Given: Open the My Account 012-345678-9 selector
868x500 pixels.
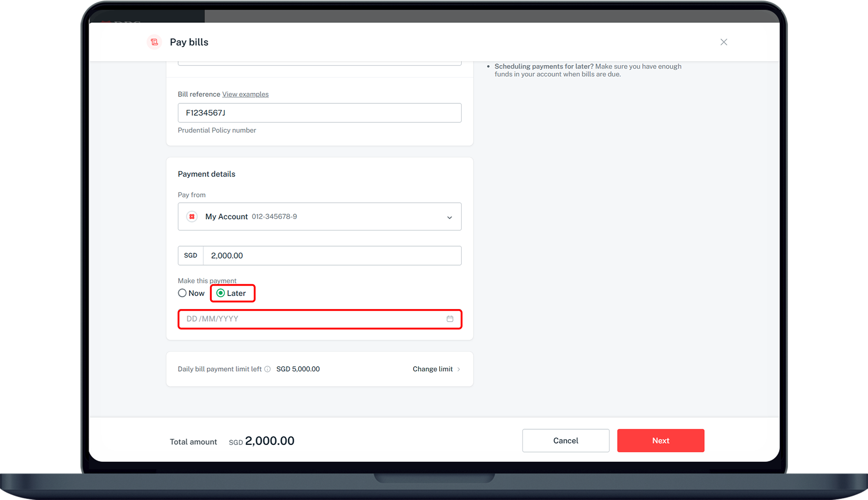Looking at the screenshot, I should click(x=304, y=217).
